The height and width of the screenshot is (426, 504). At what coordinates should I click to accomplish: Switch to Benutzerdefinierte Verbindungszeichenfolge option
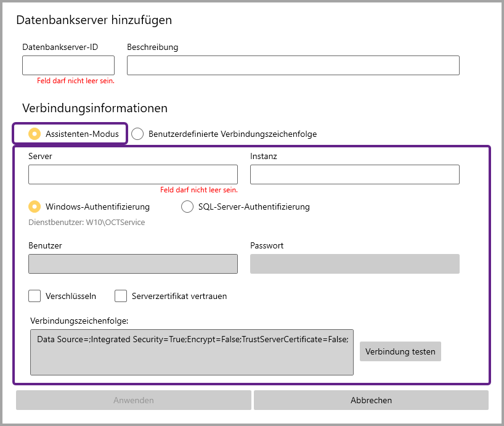point(138,134)
